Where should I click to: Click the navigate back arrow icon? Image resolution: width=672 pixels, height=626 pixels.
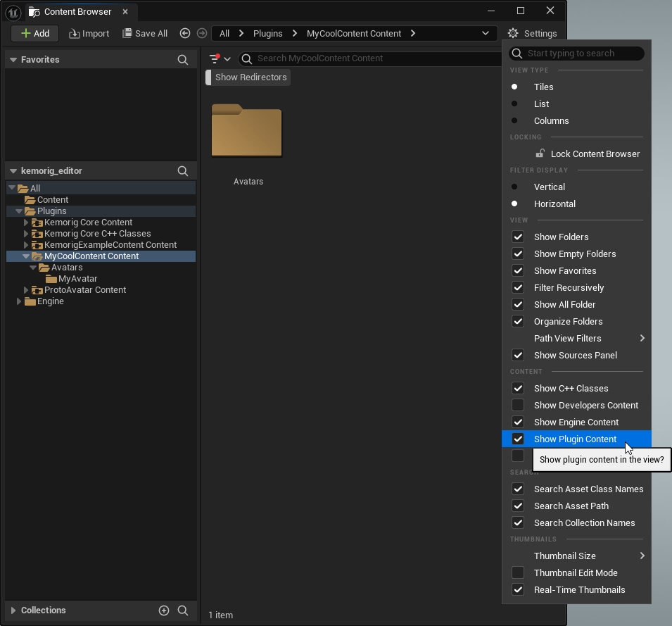coord(185,33)
